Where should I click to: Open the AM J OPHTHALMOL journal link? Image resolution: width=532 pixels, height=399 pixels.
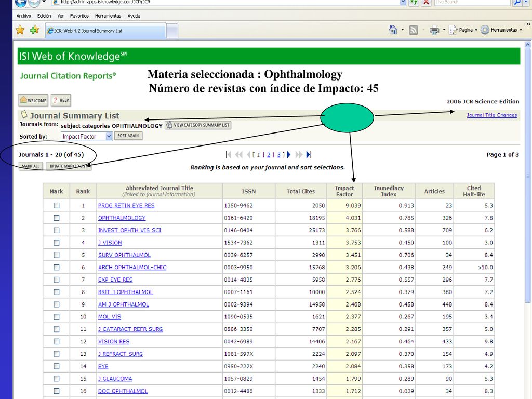[124, 304]
